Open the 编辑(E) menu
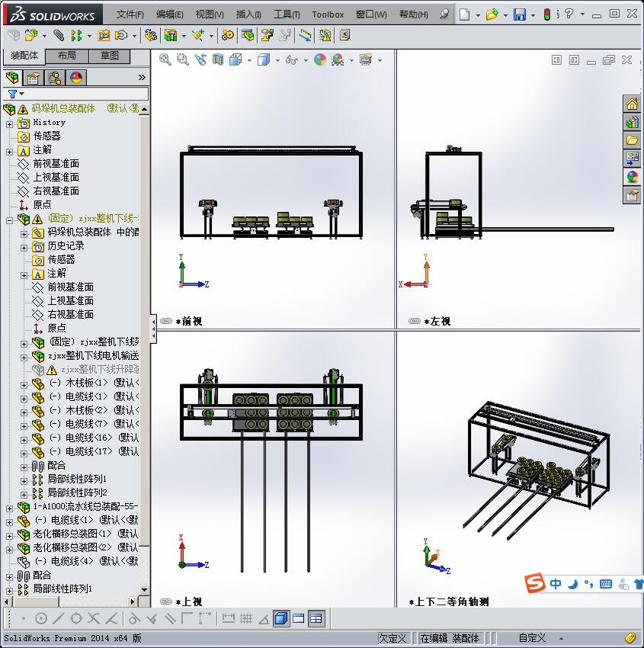 coord(169,14)
